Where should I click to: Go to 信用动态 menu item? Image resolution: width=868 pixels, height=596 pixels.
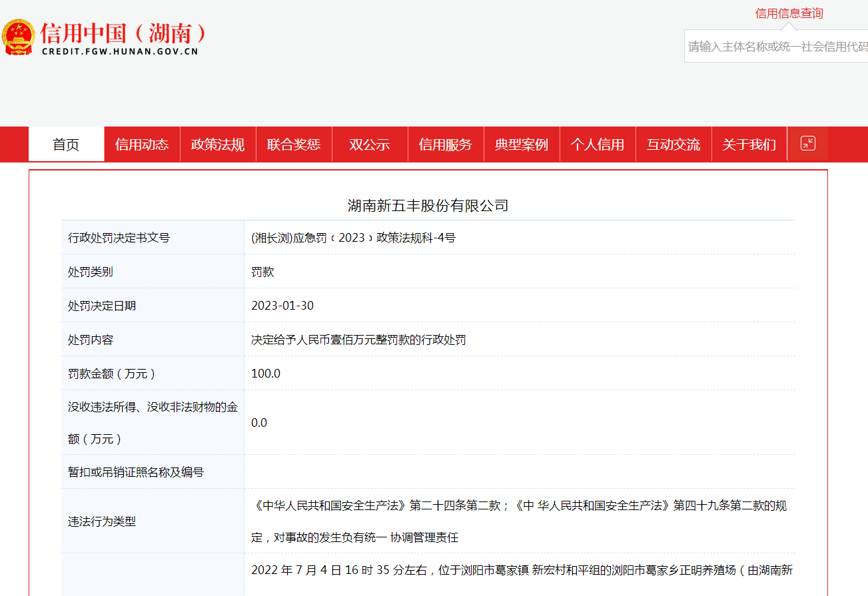[142, 145]
